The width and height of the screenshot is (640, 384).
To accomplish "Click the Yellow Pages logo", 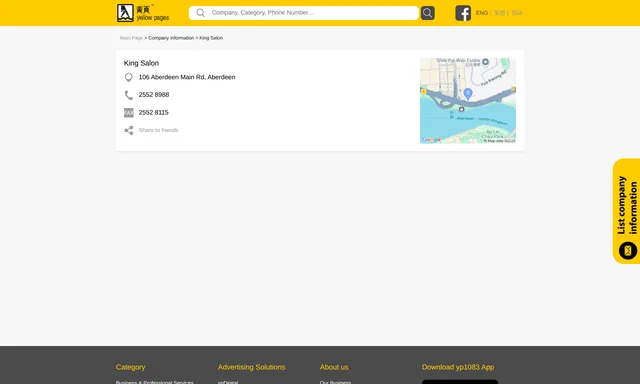I will tap(143, 13).
